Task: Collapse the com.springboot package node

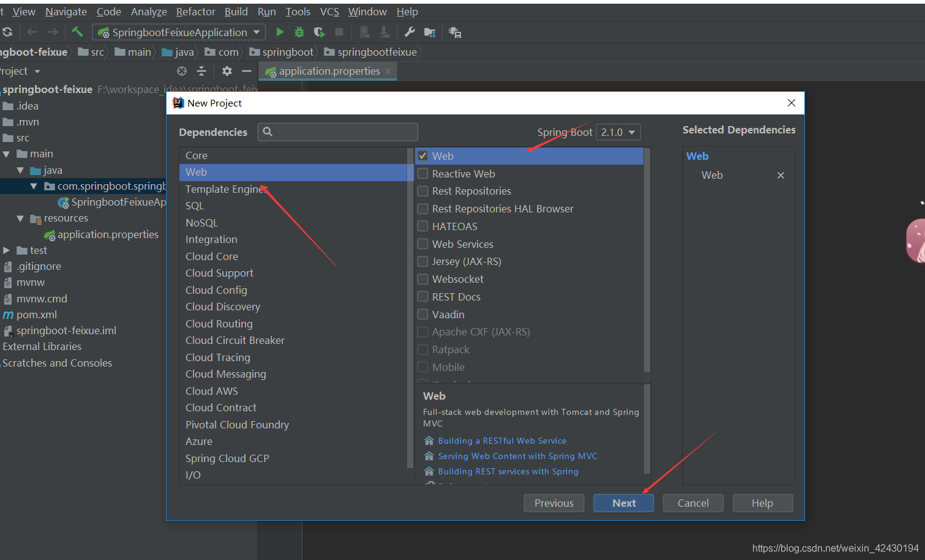Action: 34,186
